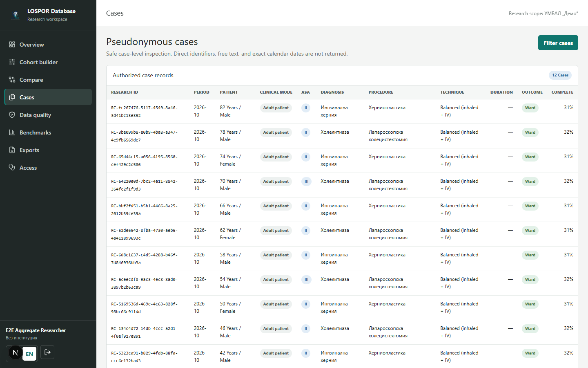Select research ID starting RC-65d44c15
The image size is (588, 368).
pyautogui.click(x=144, y=161)
